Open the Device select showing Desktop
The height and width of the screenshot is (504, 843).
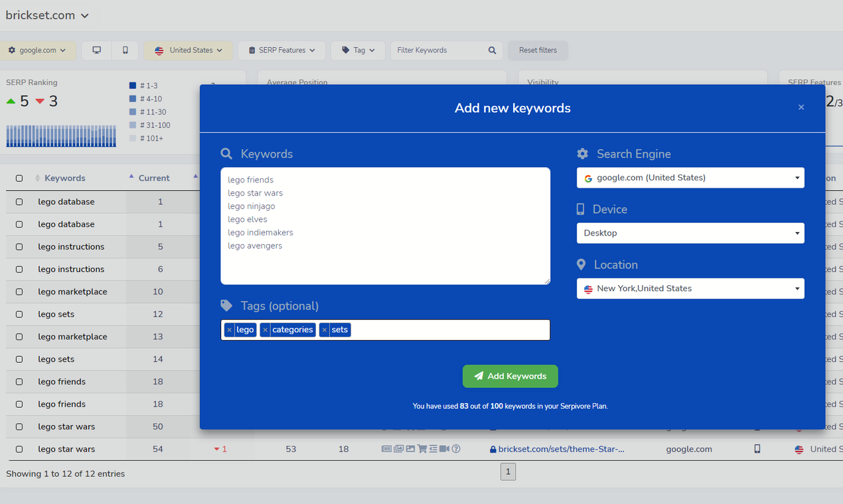(690, 233)
